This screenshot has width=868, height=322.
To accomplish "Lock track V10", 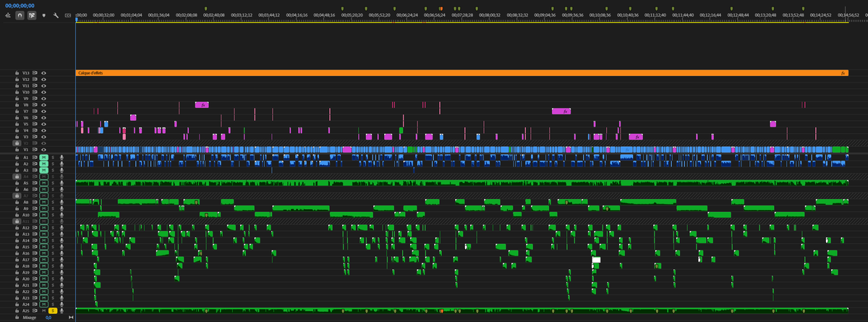I will [17, 93].
